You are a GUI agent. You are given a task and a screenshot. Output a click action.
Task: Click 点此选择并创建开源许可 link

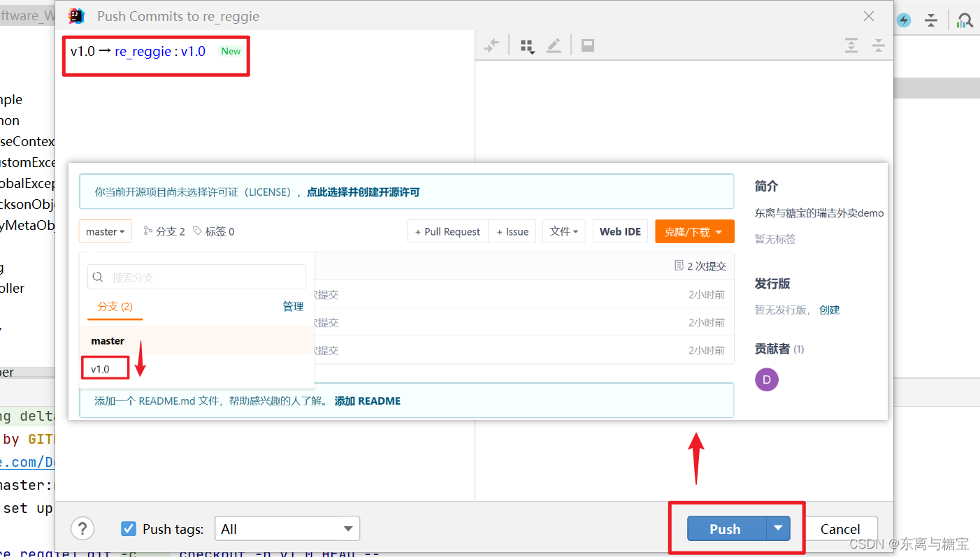coord(363,191)
